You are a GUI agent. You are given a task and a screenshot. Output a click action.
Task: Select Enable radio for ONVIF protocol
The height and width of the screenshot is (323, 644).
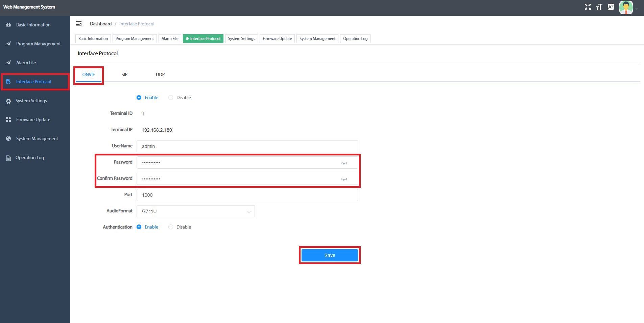click(139, 98)
